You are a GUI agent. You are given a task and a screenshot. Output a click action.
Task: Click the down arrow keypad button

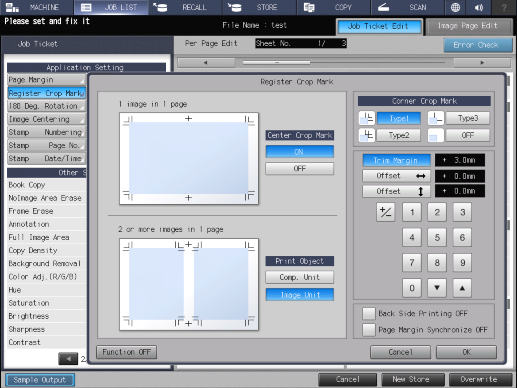pos(437,288)
